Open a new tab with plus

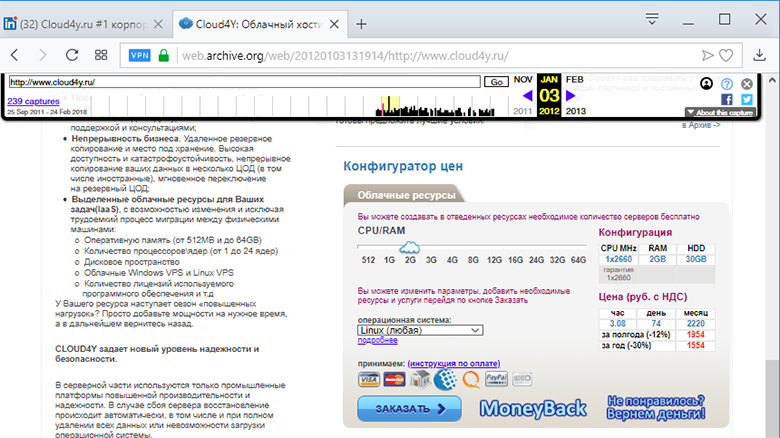point(361,24)
